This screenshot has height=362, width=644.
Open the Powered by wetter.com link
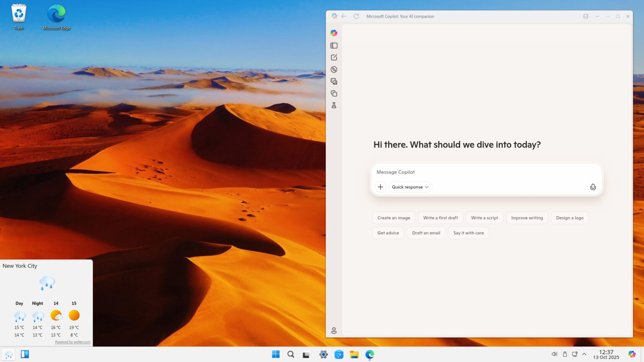coord(73,342)
